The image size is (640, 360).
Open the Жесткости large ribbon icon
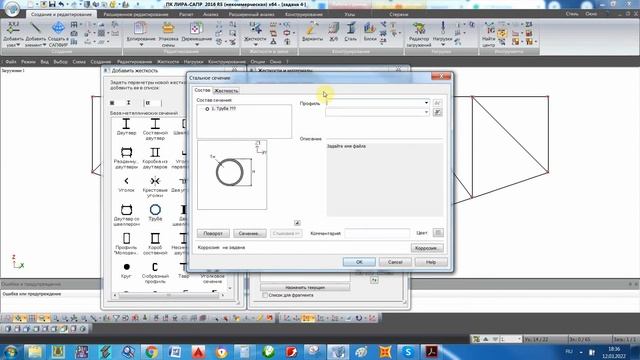[x=255, y=28]
